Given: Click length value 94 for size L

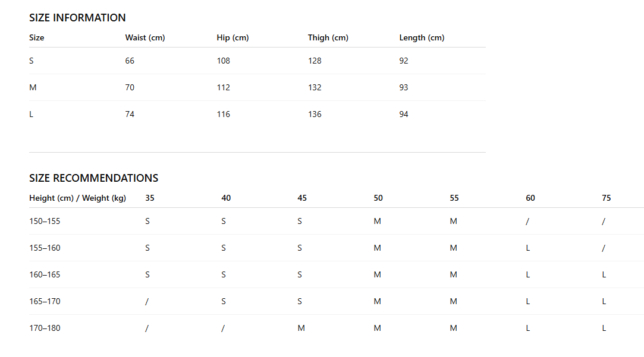Looking at the screenshot, I should click(404, 114).
